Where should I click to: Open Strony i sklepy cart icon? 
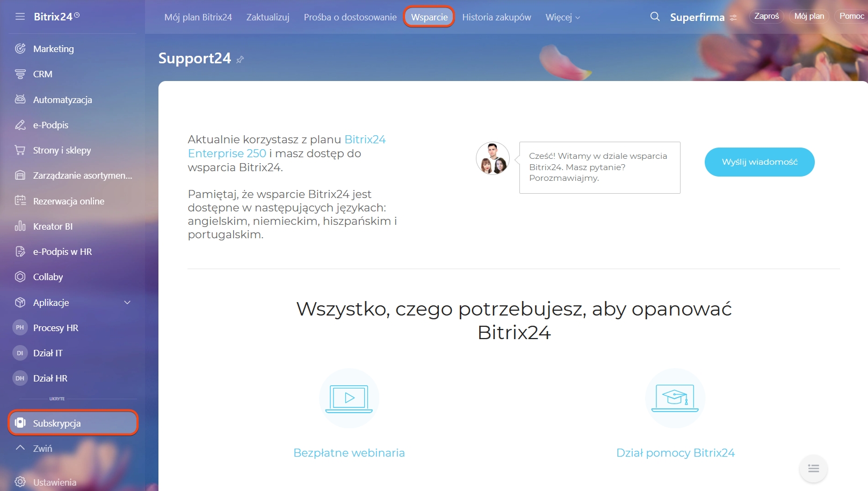[20, 150]
